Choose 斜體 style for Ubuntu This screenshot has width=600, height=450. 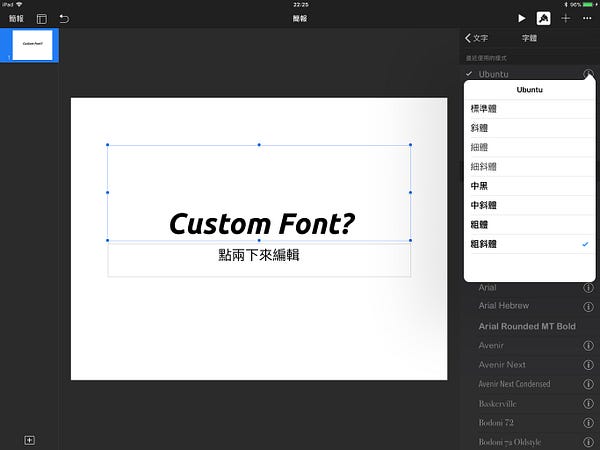530,128
